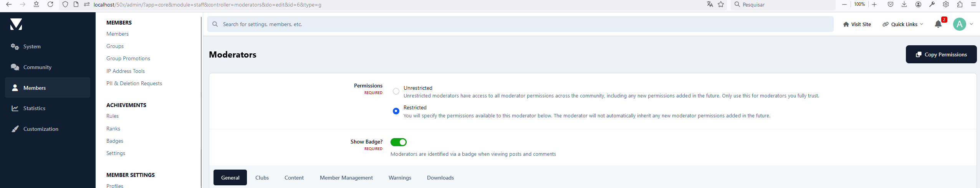The width and height of the screenshot is (980, 188).
Task: Select the Restricted permissions option
Action: pyautogui.click(x=396, y=111)
